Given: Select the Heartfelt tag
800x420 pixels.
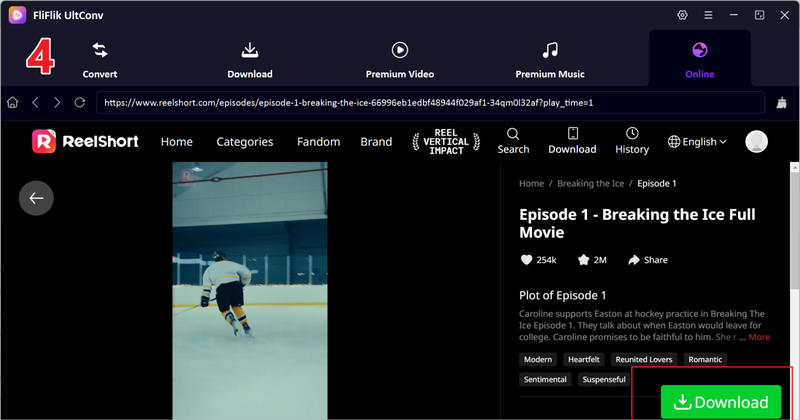Looking at the screenshot, I should (x=584, y=359).
